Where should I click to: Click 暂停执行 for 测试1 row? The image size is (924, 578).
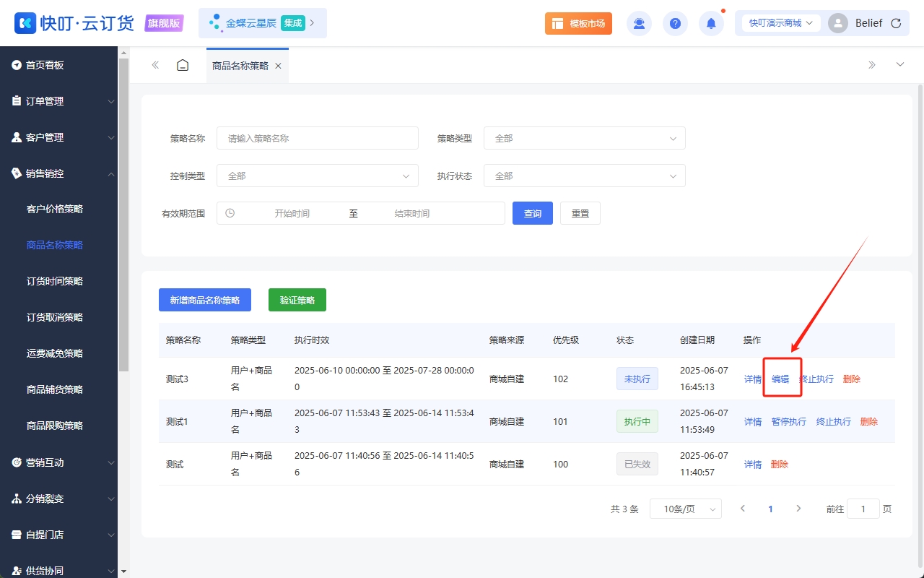click(789, 421)
